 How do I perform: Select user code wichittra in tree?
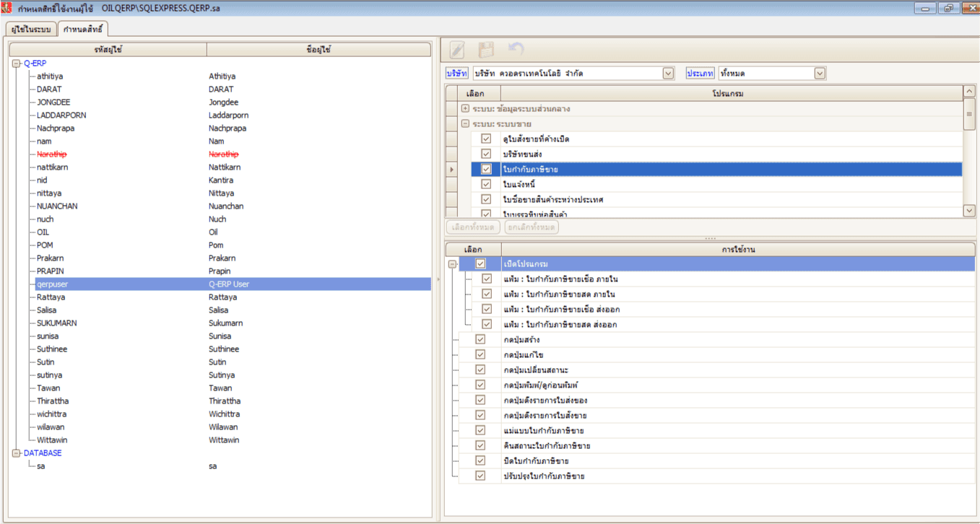click(52, 414)
